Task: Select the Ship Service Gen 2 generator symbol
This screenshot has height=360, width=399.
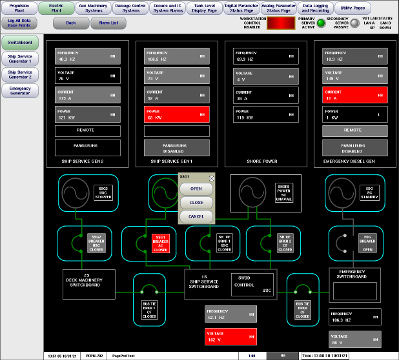Action: tap(76, 192)
